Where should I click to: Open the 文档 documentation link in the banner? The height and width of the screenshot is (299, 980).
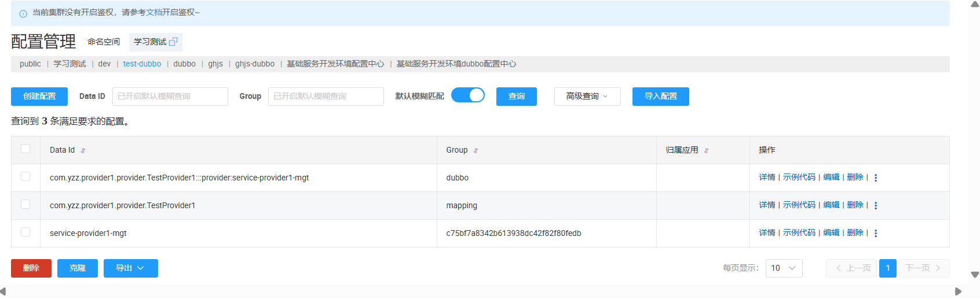tap(154, 12)
